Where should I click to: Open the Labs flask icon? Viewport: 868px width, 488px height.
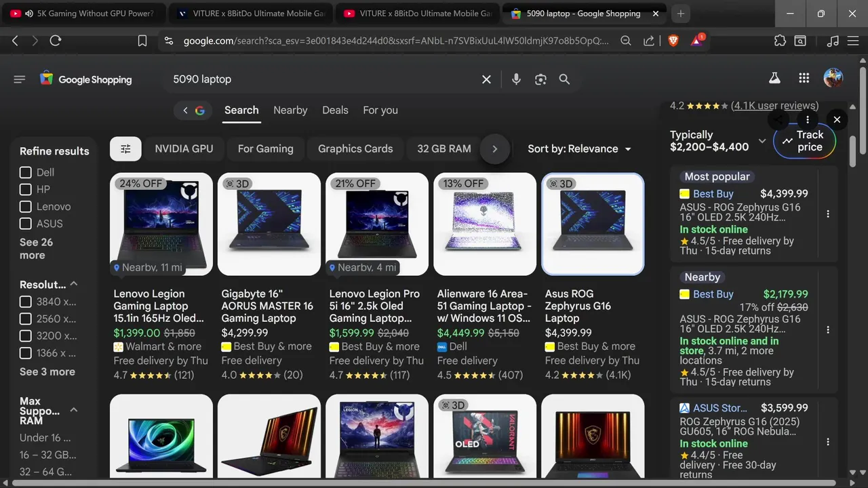click(x=774, y=78)
